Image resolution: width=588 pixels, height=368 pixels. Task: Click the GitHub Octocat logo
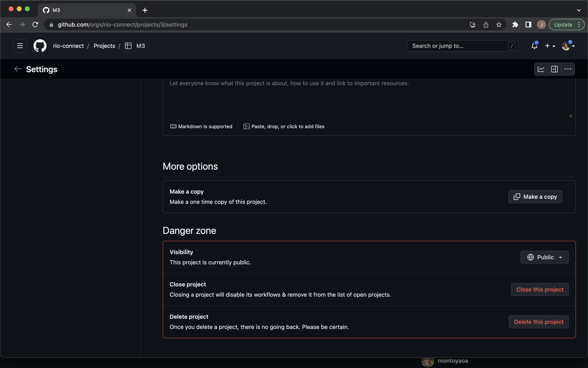tap(40, 46)
